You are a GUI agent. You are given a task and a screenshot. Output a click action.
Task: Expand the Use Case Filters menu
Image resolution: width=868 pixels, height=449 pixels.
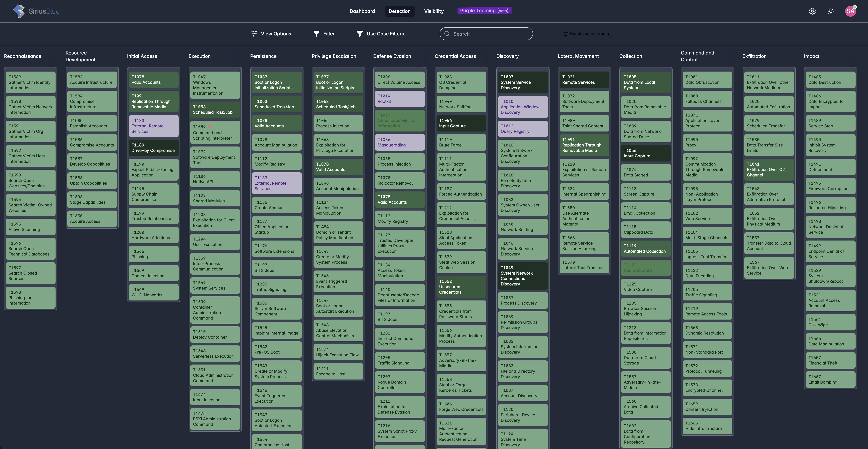click(385, 34)
